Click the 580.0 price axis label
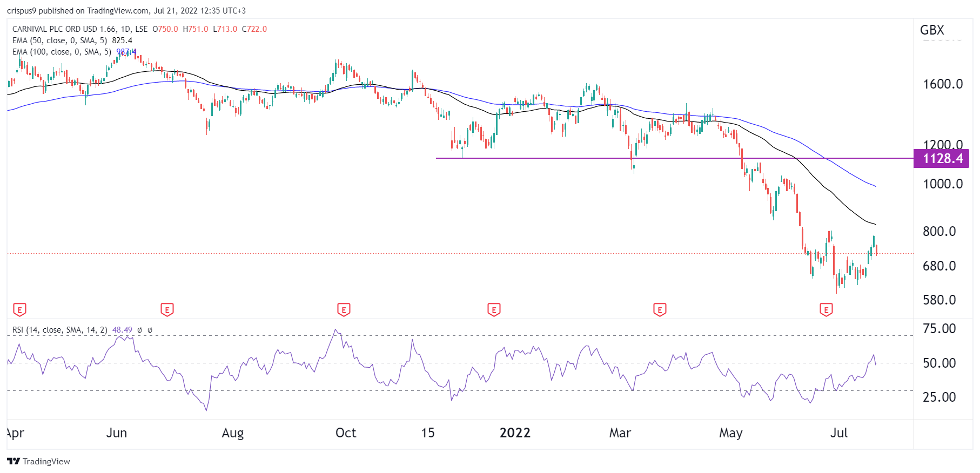 (939, 300)
